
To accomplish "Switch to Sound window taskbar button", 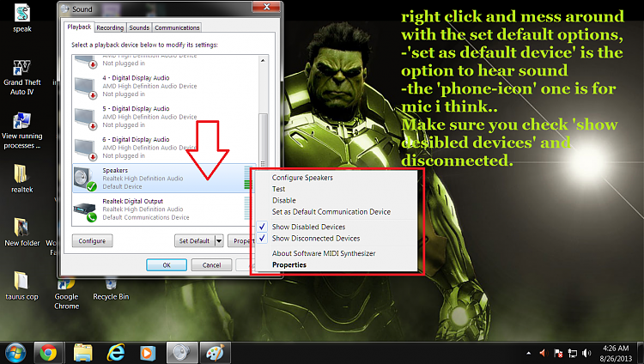I will 181,353.
